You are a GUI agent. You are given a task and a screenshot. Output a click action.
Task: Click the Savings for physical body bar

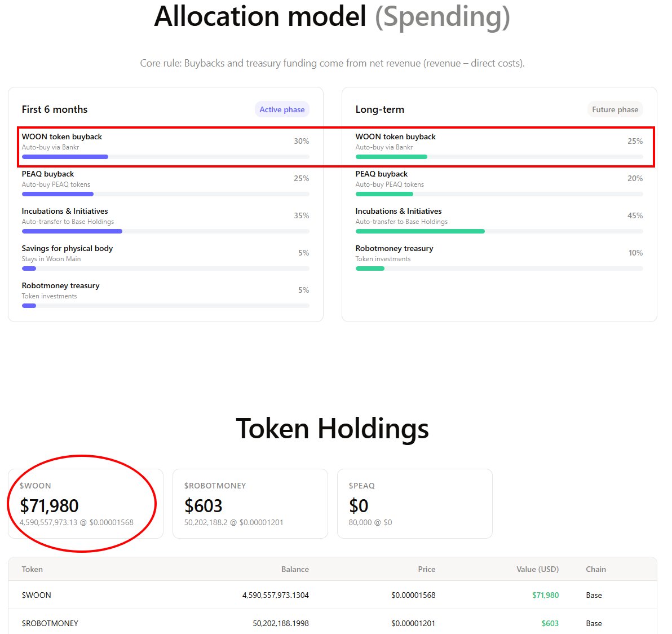pos(165,269)
